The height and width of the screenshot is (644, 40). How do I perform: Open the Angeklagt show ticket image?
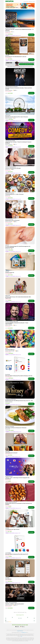point(20,77)
